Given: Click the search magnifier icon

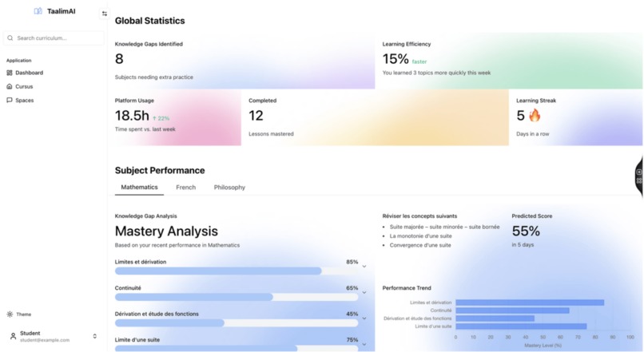Looking at the screenshot, I should coord(10,38).
